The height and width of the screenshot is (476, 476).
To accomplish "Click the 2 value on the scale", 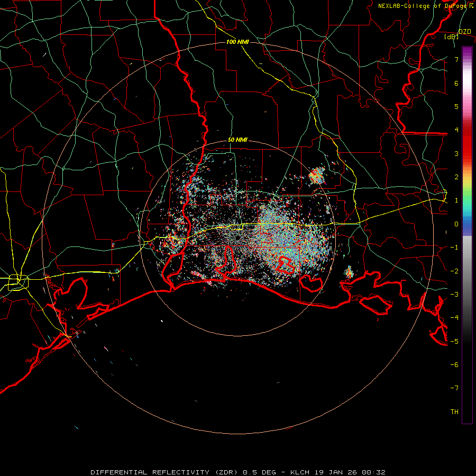I will click(x=456, y=177).
